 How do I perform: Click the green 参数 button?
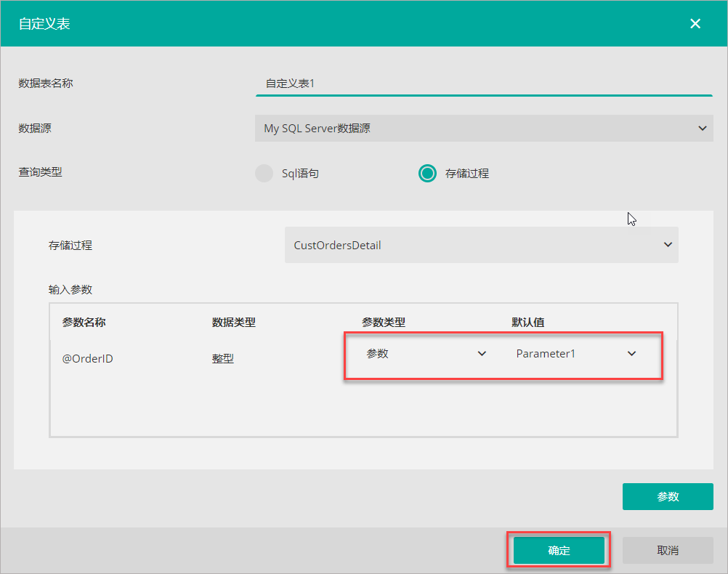[x=667, y=497]
